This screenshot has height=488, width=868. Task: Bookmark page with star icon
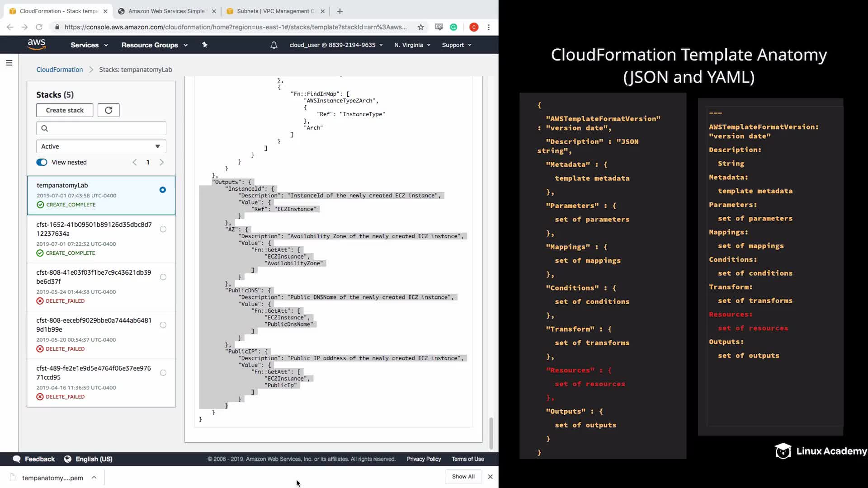(x=421, y=27)
